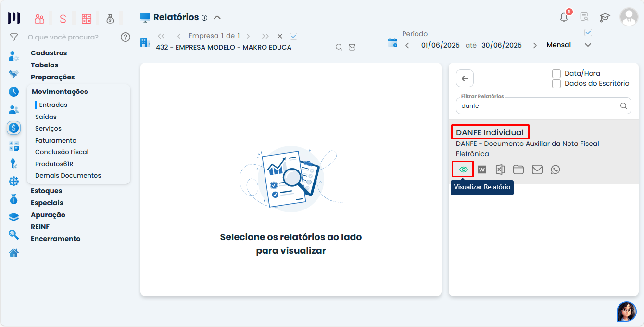
Task: Open the document search icon in header
Action: click(x=584, y=17)
